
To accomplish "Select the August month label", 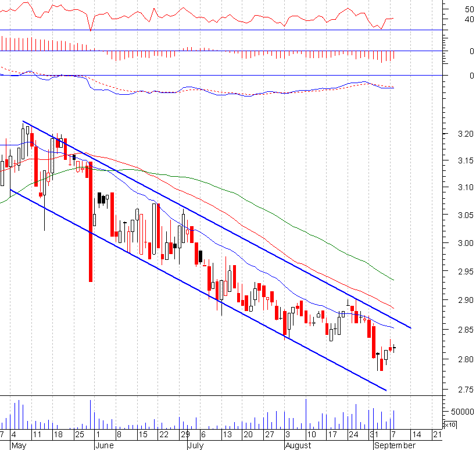I will [298, 445].
